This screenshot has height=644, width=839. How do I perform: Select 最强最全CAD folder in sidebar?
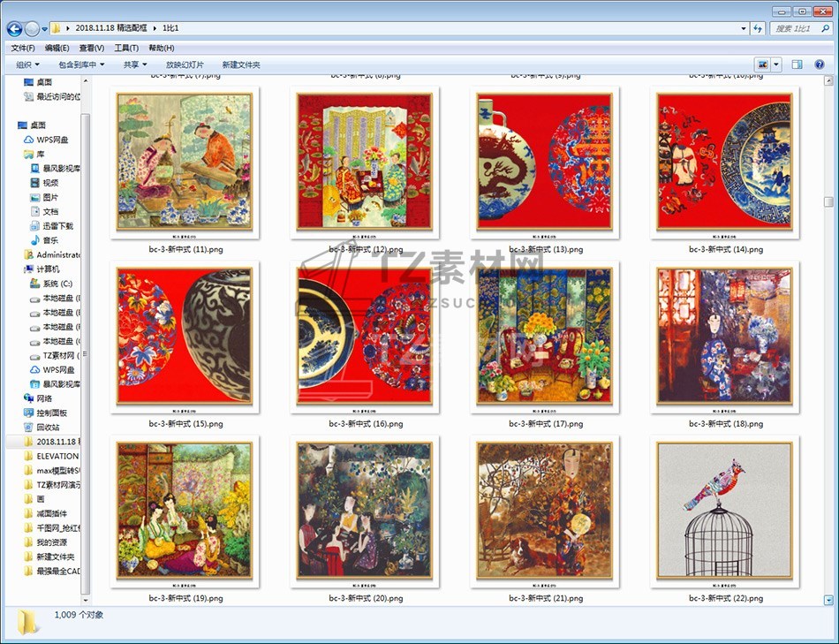click(x=52, y=572)
